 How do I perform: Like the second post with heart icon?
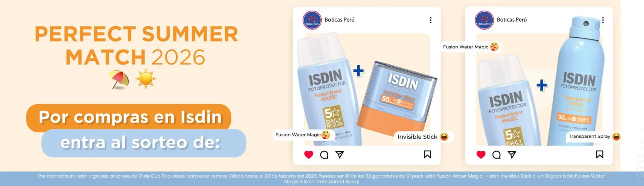481,154
